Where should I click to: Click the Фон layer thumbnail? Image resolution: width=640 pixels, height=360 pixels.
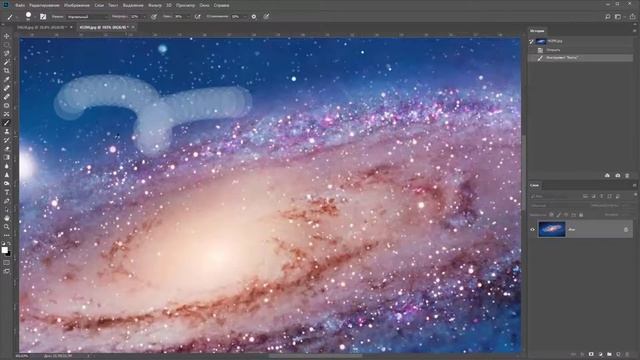[552, 229]
